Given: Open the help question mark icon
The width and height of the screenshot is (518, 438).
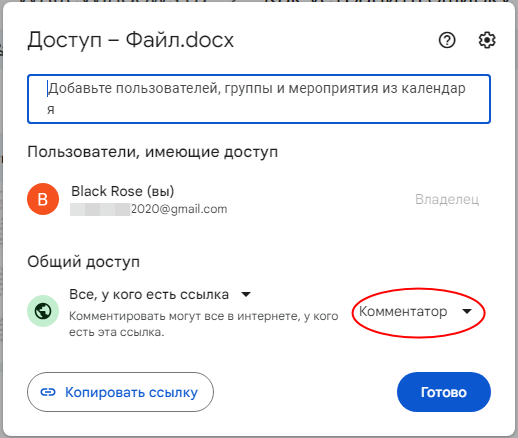Looking at the screenshot, I should [x=447, y=40].
